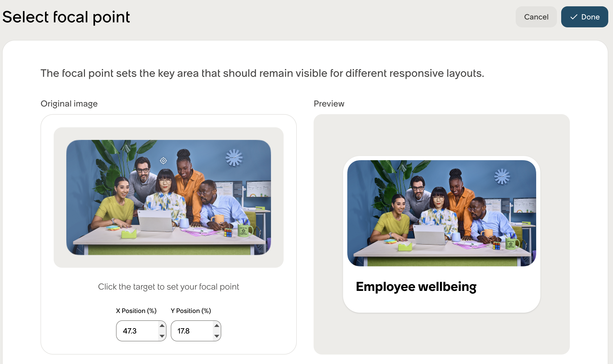
Task: Increase X Position with up arrow
Action: click(162, 326)
